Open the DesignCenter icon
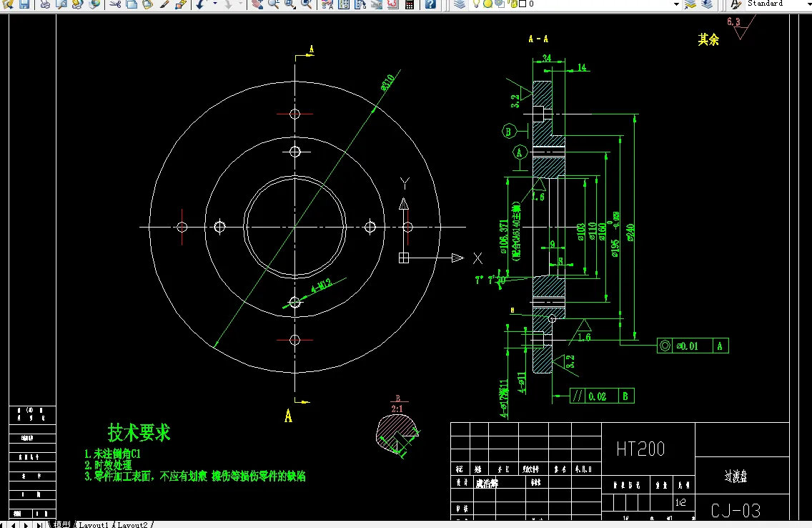 (x=343, y=4)
